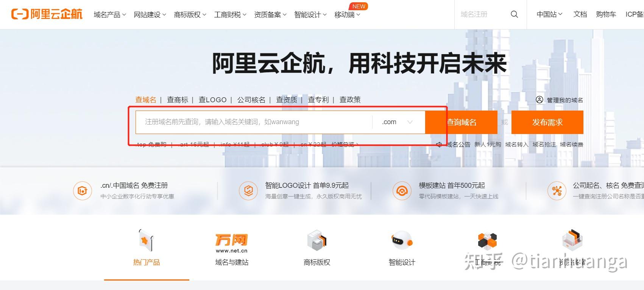The image size is (644, 290).
Task: Open the 万网 域名与建站 icon
Action: click(x=231, y=243)
